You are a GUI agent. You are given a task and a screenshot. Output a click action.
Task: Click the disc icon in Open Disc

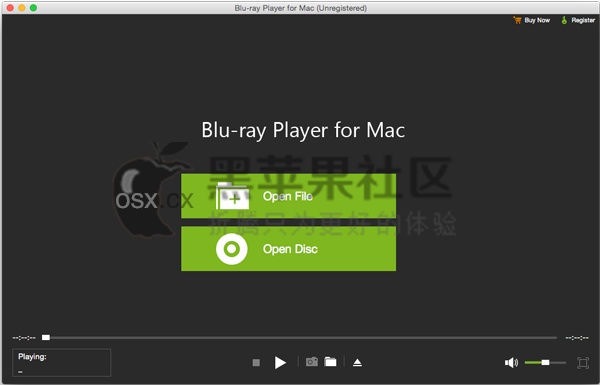pos(232,249)
